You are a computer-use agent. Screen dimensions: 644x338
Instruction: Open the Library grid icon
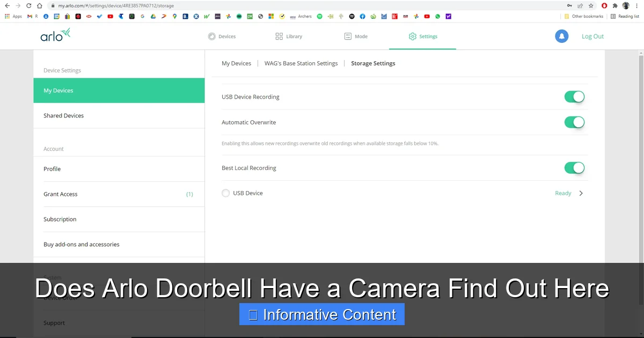[x=279, y=36]
